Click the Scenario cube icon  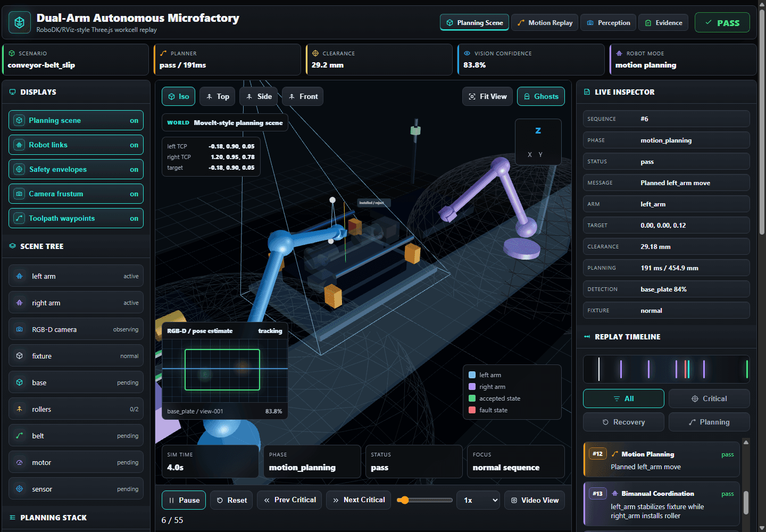12,53
